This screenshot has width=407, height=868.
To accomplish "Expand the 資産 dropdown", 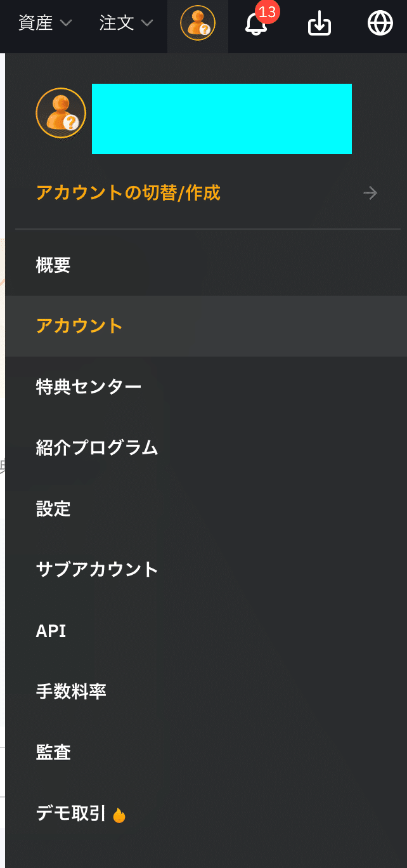I will point(45,24).
